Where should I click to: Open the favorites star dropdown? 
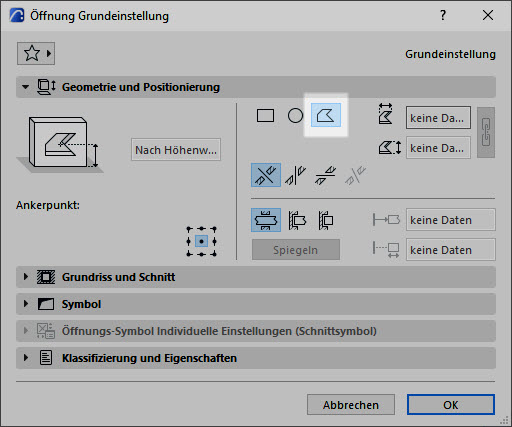pos(36,53)
